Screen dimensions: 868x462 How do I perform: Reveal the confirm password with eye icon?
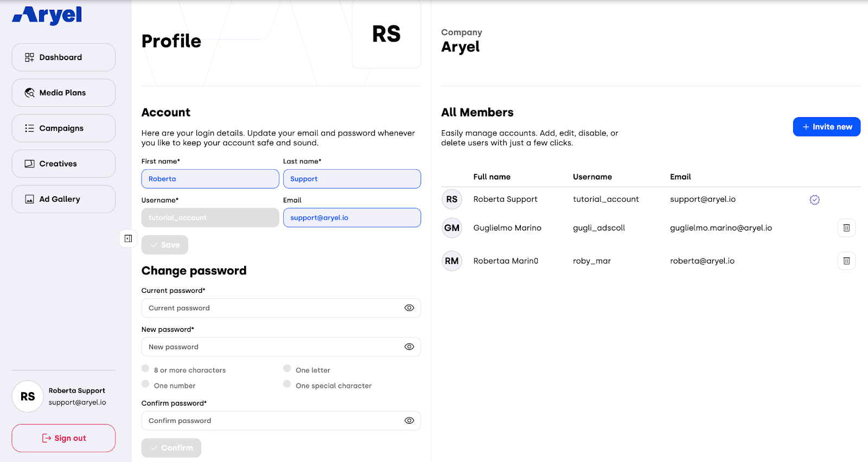click(410, 421)
